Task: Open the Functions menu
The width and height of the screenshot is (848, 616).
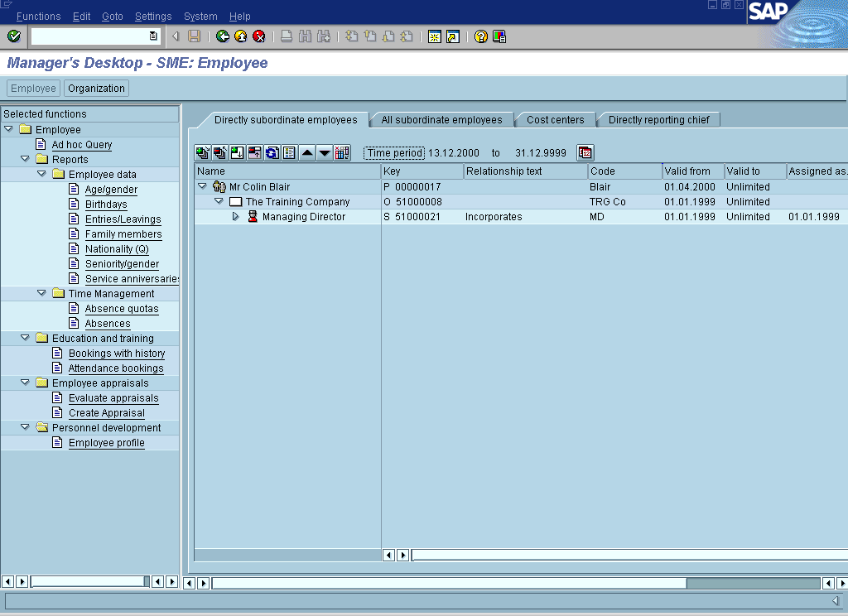Action: 38,17
